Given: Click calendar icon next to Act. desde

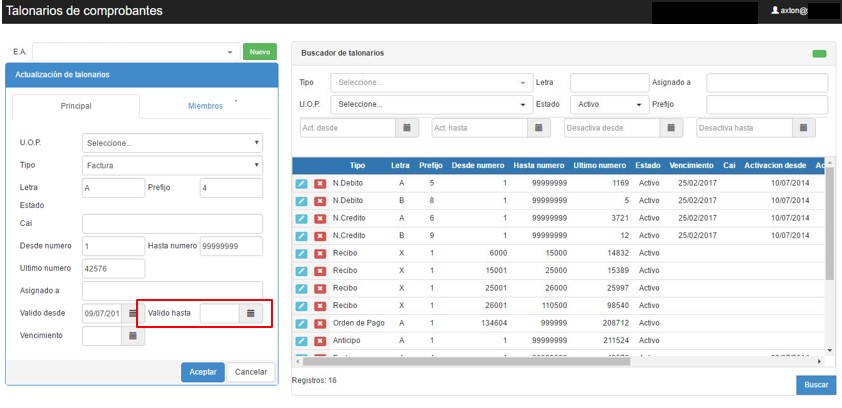Looking at the screenshot, I should [407, 128].
